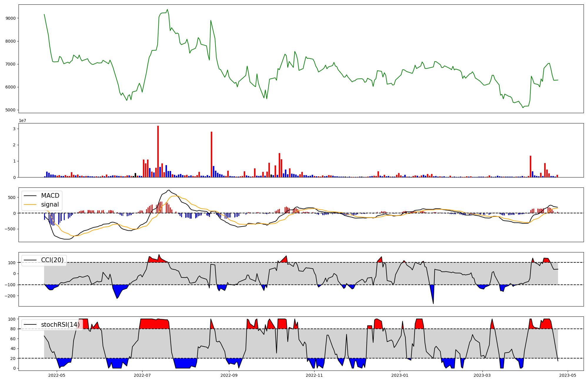Click the 2023-03 x-axis date label
Image resolution: width=588 pixels, height=382 pixels.
(482, 375)
